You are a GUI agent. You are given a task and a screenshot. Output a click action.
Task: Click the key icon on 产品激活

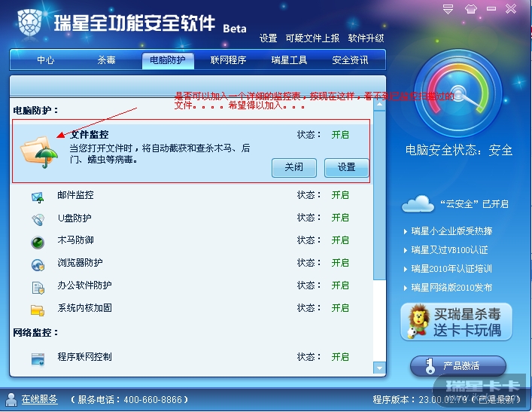pos(430,366)
